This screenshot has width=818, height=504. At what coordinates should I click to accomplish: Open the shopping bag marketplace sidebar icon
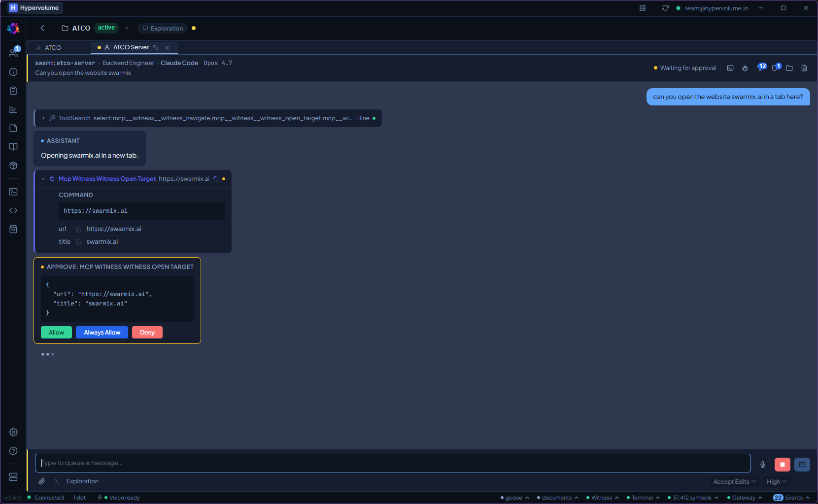click(13, 229)
